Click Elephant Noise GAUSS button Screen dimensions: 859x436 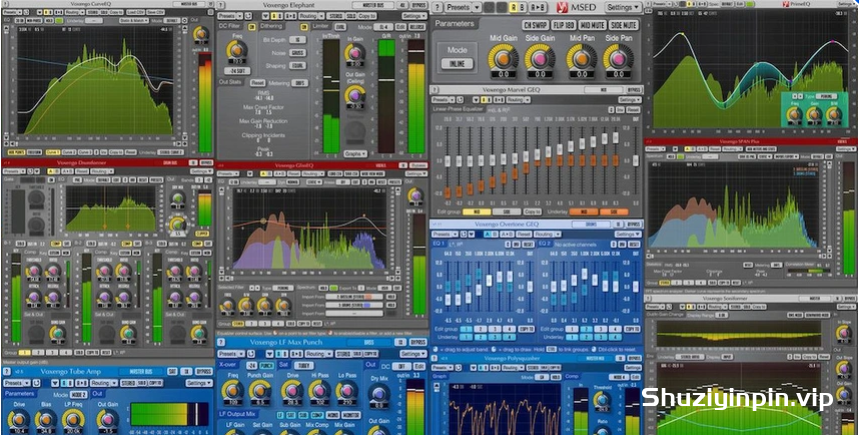[297, 53]
